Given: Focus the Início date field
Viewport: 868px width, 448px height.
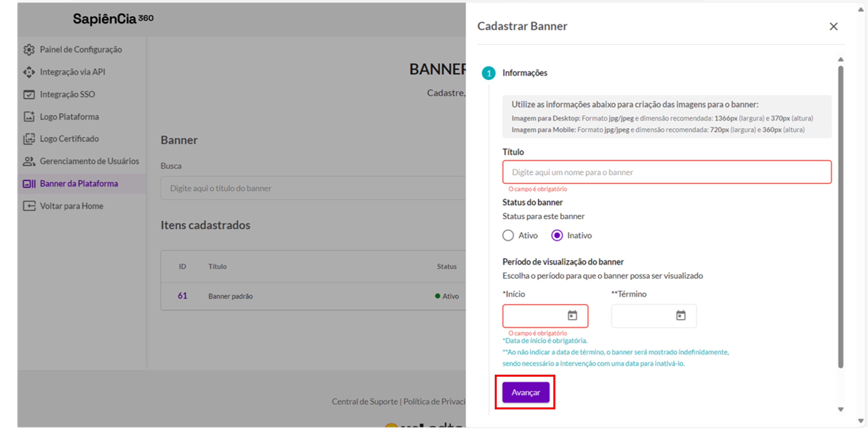Looking at the screenshot, I should [545, 316].
